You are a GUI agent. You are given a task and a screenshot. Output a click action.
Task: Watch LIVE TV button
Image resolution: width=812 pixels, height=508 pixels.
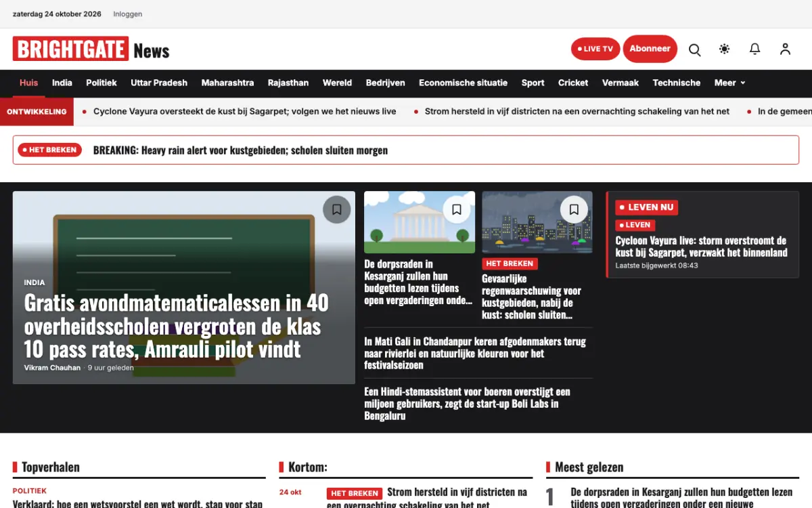(595, 49)
